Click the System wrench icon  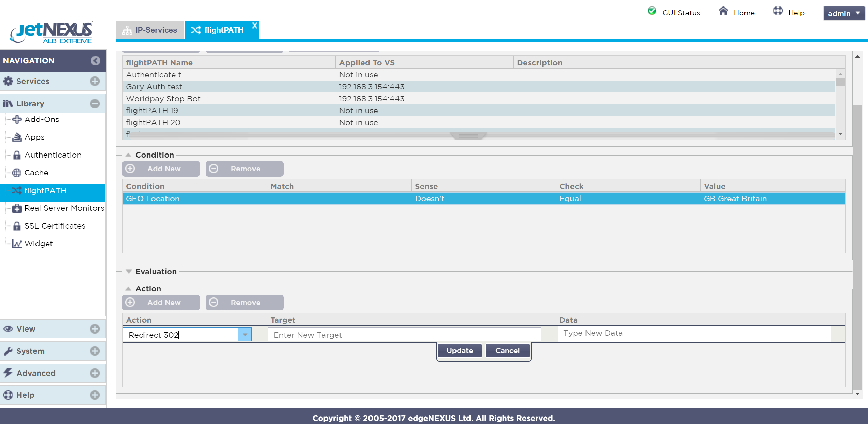pos(8,351)
